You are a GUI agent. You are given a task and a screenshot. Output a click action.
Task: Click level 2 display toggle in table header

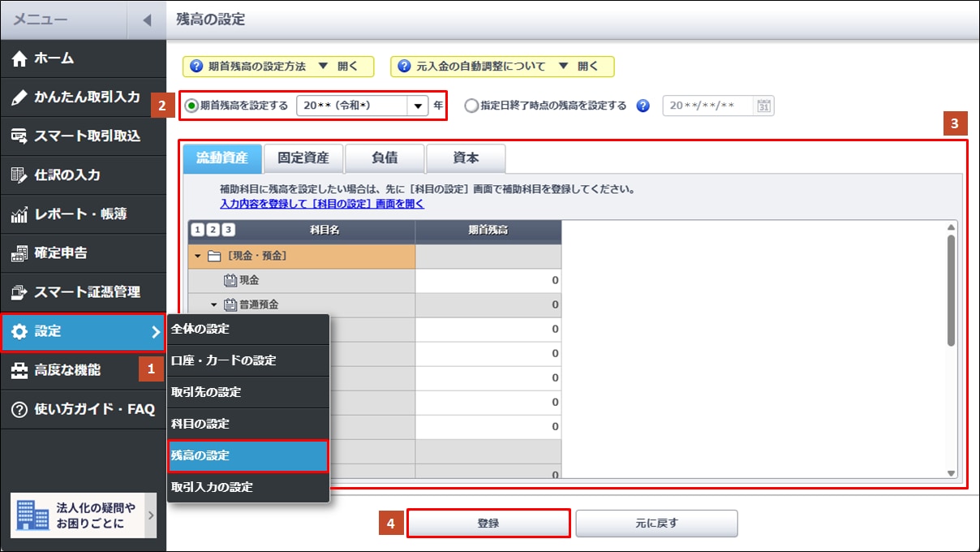[x=213, y=231]
